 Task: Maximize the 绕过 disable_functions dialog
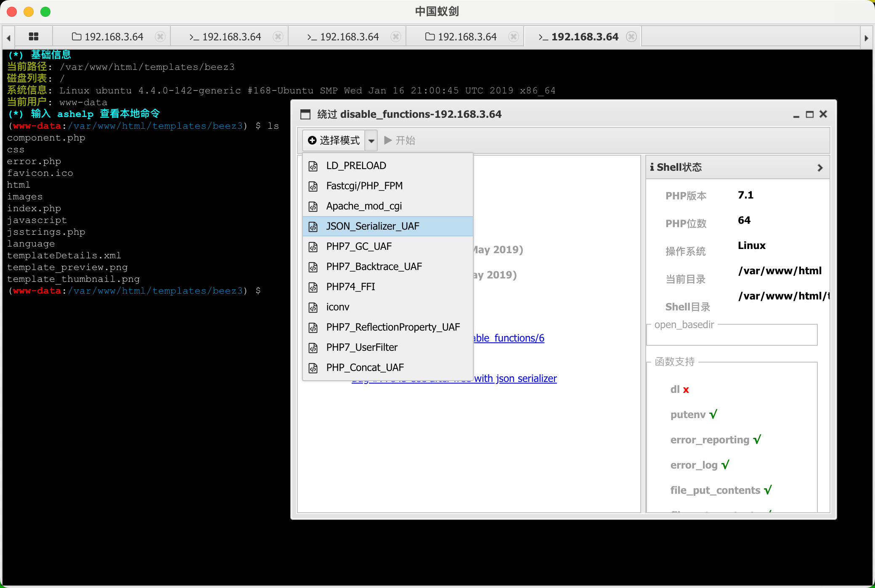point(810,114)
